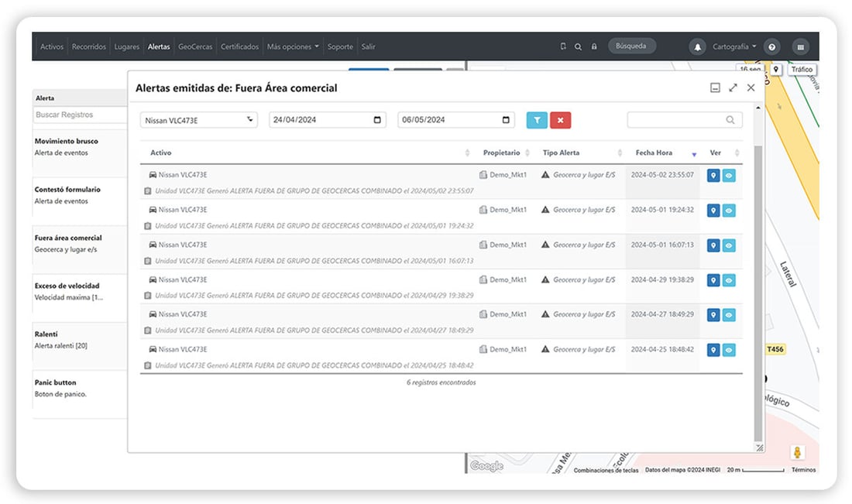Viewport: 852px width, 504px height.
Task: Click Combinaciones de teclas on map
Action: pyautogui.click(x=606, y=471)
